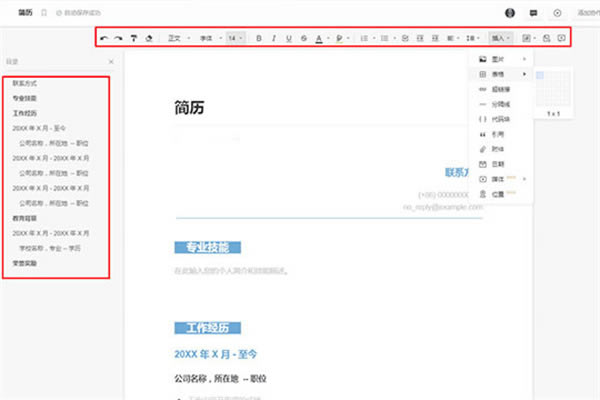This screenshot has height=400, width=600.
Task: Insert a checklist from the toolbar
Action: coord(405,38)
